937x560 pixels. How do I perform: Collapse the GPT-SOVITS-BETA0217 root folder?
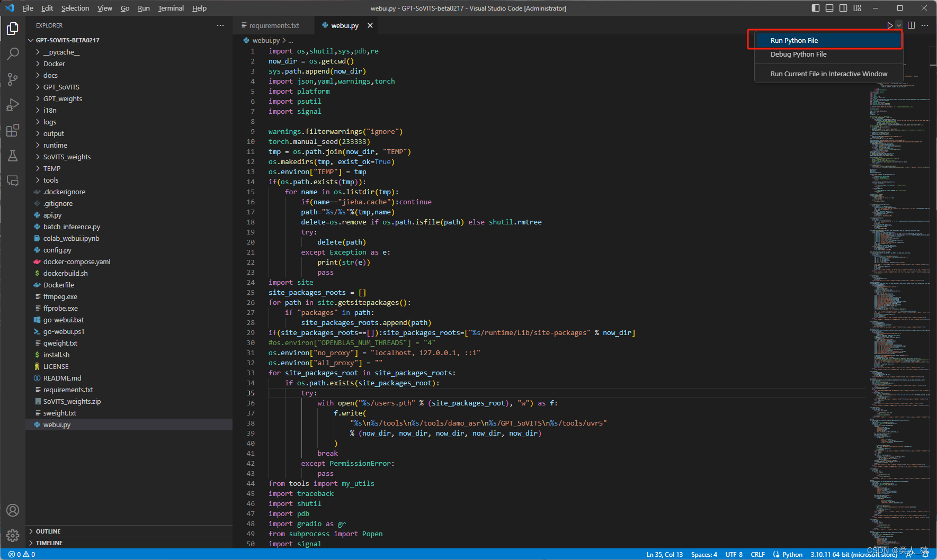pyautogui.click(x=130, y=40)
